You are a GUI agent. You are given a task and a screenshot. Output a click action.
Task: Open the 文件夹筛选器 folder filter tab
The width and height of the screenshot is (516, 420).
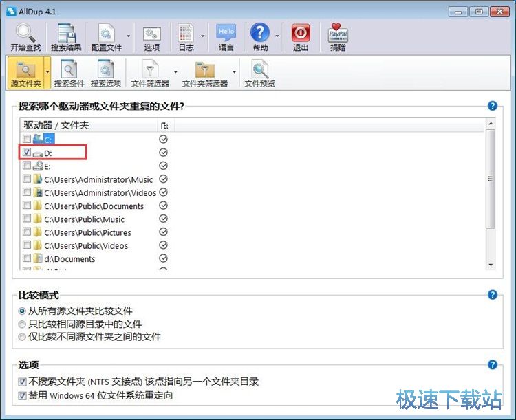click(205, 74)
